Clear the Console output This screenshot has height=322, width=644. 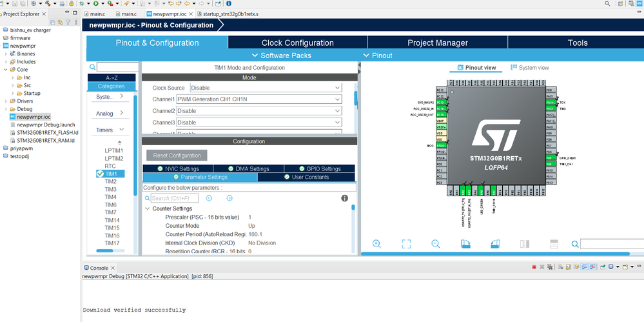point(561,267)
